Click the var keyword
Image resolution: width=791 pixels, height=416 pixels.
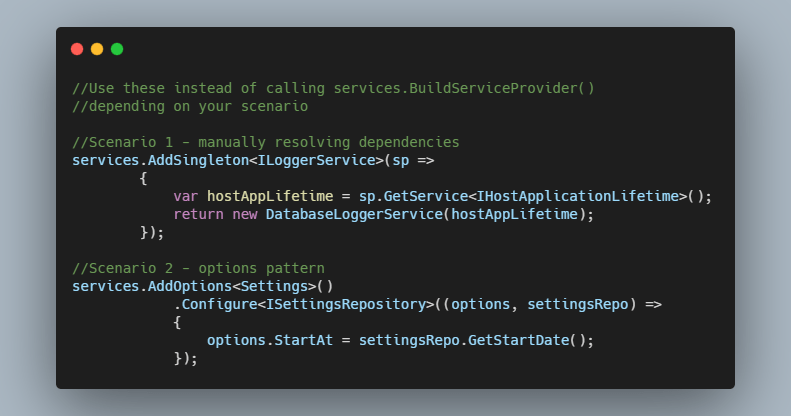point(186,196)
